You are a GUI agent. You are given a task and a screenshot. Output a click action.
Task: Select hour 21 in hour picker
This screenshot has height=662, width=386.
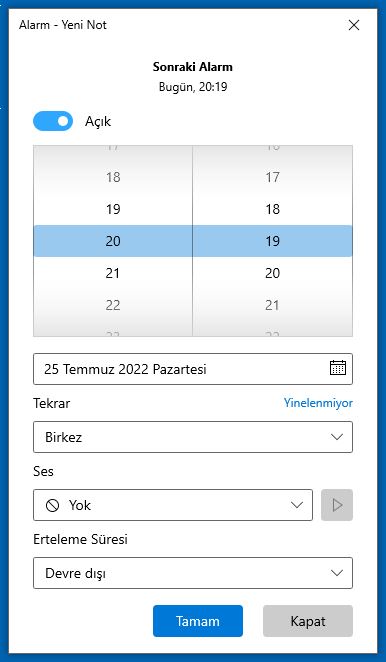113,273
